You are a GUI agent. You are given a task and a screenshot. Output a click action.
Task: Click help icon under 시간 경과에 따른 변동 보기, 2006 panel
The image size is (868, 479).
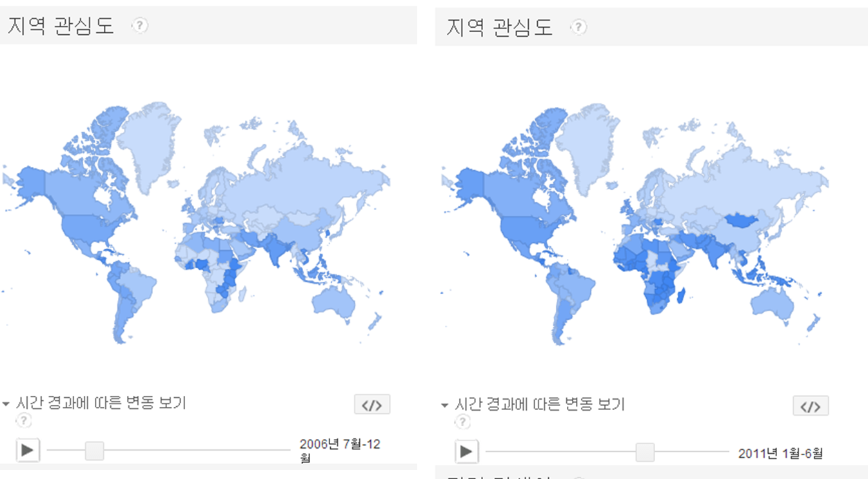[x=24, y=421]
